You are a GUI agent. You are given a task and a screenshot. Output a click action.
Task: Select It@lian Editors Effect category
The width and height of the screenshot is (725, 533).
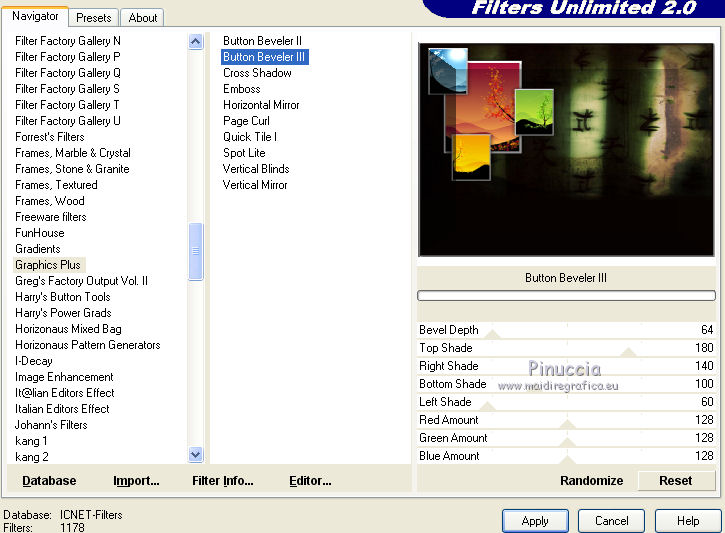[x=64, y=393]
